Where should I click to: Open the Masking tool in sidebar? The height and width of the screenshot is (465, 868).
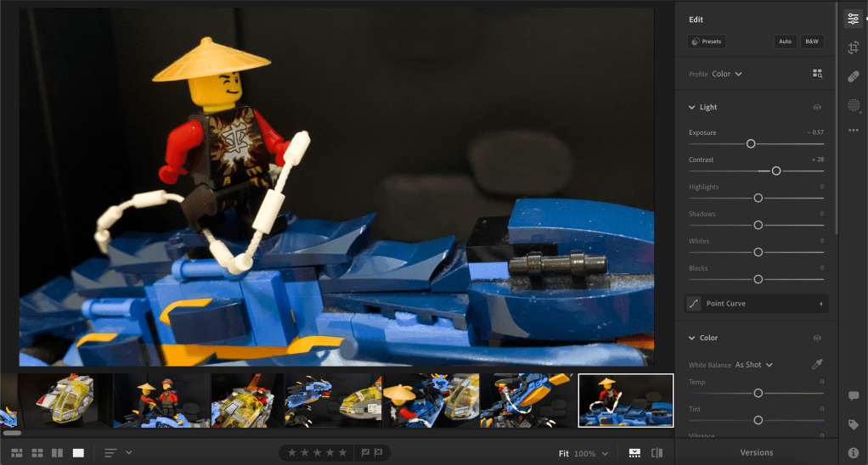coord(854,105)
